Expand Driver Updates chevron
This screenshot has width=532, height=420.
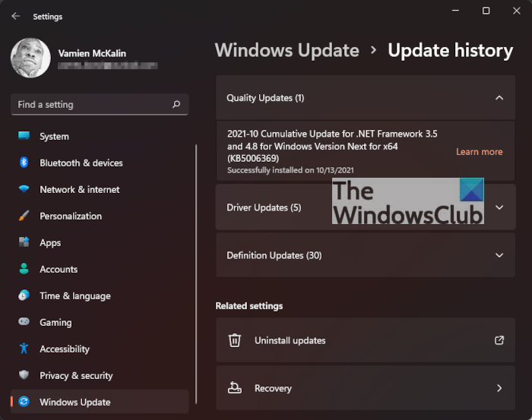pos(499,207)
